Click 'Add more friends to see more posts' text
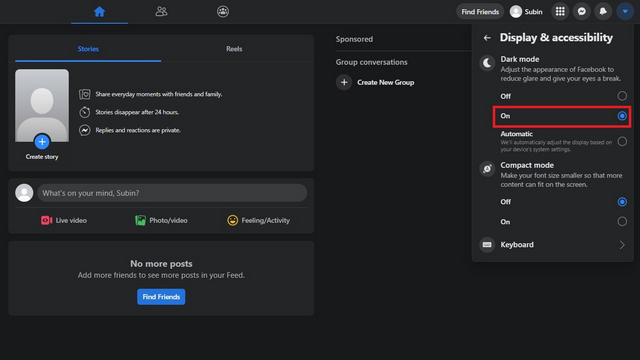This screenshot has width=640, height=360. tap(161, 275)
